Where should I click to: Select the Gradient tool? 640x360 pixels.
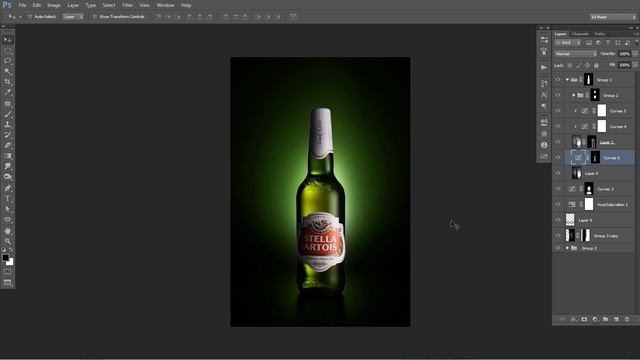(7, 156)
